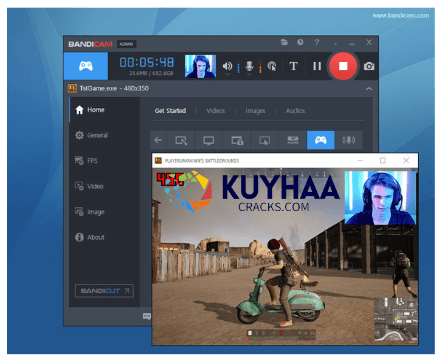The image size is (440, 361).
Task: Switch to the Images tab
Action: point(255,110)
